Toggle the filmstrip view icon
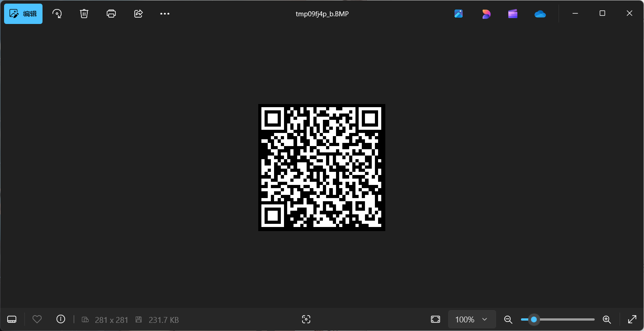Viewport: 644px width, 331px height. 12,320
